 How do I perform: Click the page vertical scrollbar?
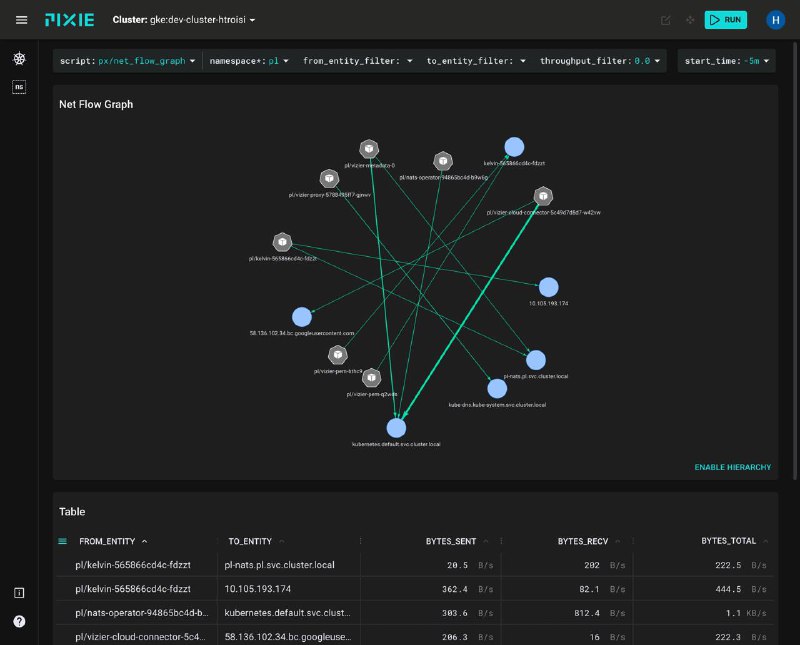tap(795, 260)
